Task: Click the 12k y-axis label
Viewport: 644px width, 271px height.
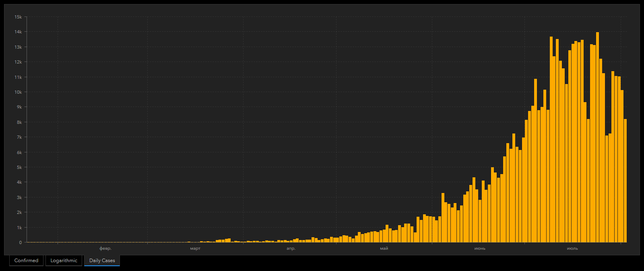Action: (x=18, y=62)
